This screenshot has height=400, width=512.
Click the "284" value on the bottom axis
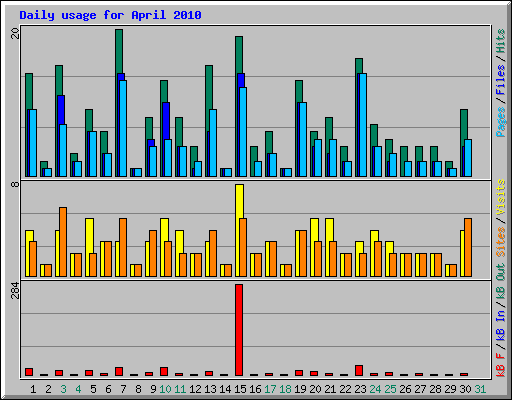[15, 290]
